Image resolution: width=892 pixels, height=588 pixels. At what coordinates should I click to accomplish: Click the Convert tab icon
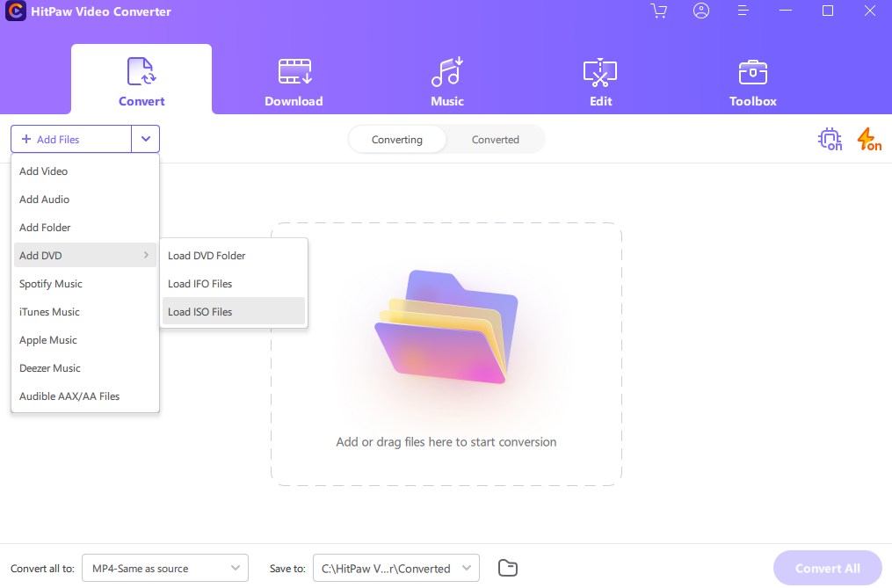pyautogui.click(x=141, y=71)
